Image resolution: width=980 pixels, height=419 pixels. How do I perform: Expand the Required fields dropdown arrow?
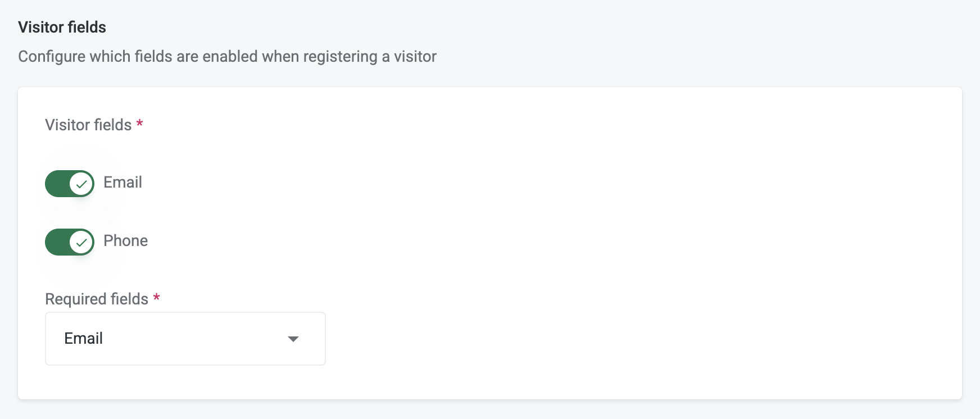point(293,339)
